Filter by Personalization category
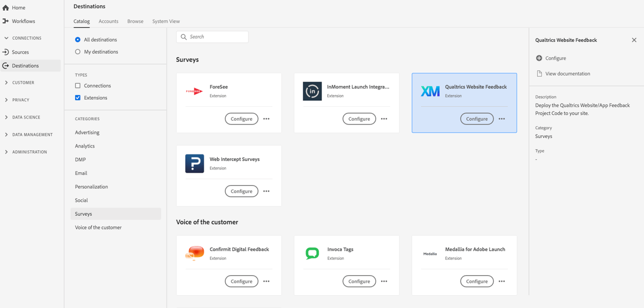 [x=91, y=187]
